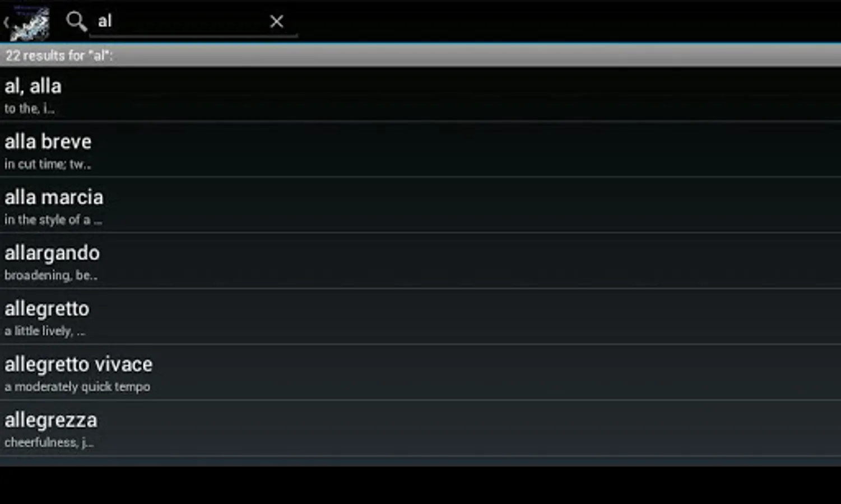Open the "al, alla" entry
The width and height of the screenshot is (841, 504).
point(420,94)
